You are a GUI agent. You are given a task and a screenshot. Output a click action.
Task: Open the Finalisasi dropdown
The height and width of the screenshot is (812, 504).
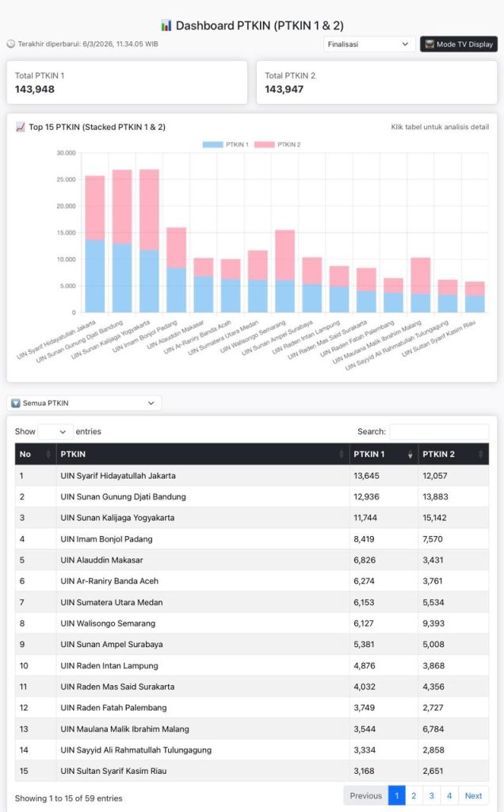tap(368, 44)
